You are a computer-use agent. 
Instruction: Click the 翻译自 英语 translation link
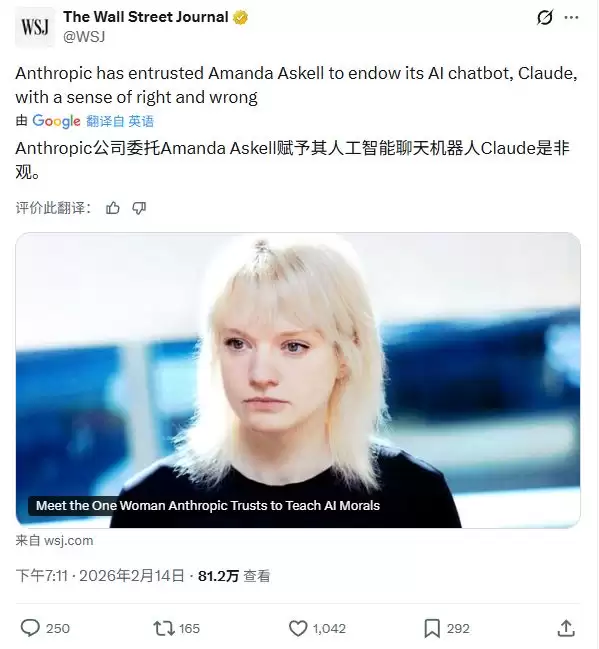(x=120, y=121)
